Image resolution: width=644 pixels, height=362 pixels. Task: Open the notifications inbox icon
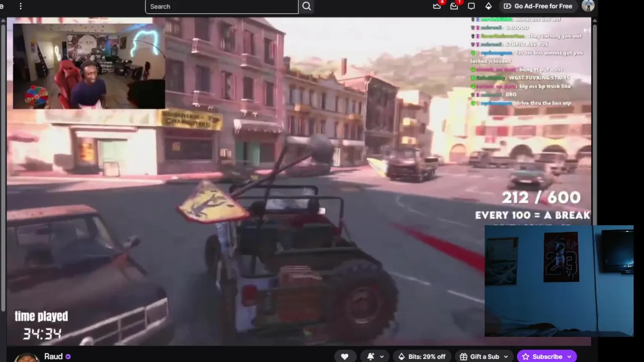454,6
